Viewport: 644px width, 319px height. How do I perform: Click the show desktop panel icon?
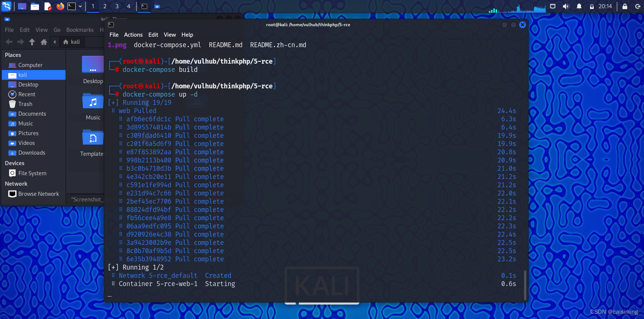tap(22, 6)
